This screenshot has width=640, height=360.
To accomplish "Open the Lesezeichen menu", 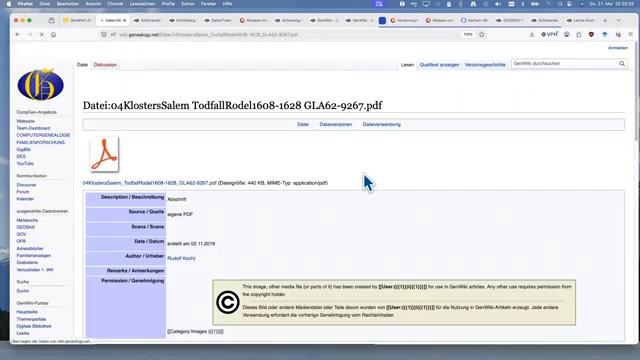I will pos(142,4).
